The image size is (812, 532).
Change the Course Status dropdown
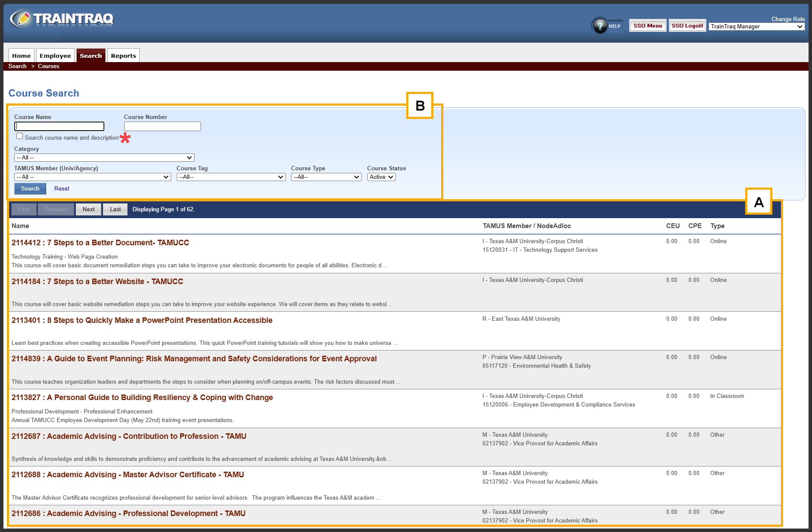(381, 177)
